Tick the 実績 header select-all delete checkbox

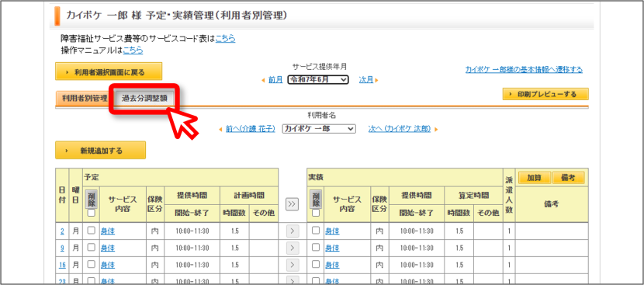[x=316, y=213]
